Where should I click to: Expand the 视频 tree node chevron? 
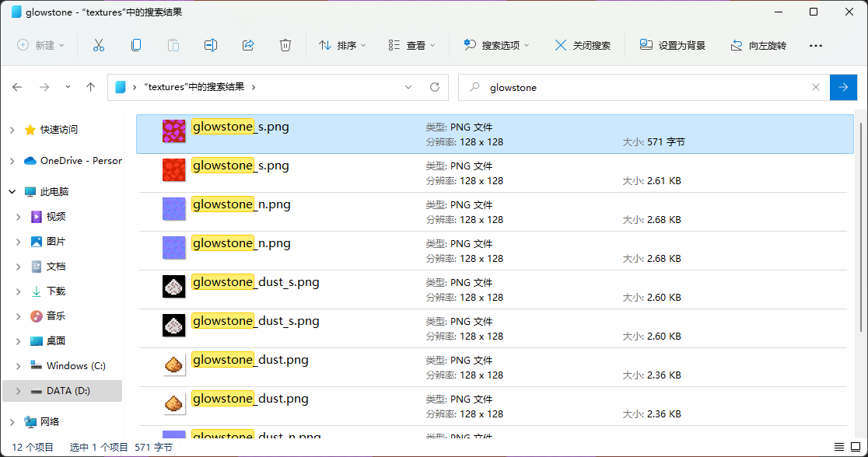(x=18, y=216)
